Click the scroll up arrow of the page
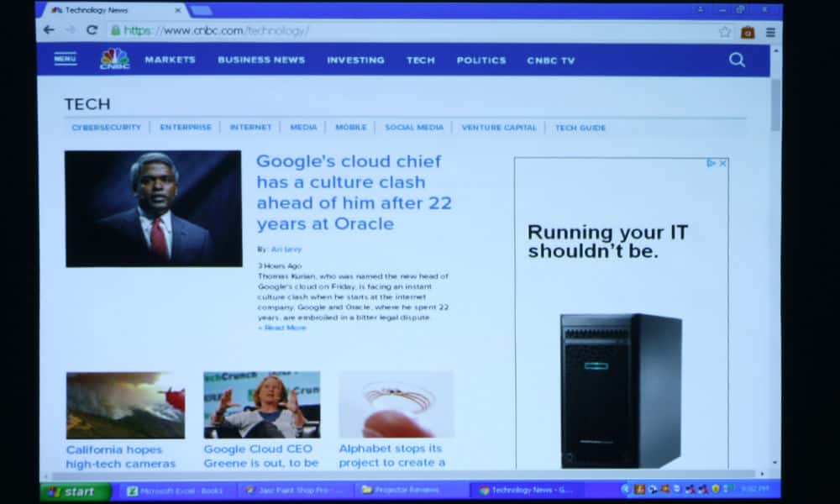 coord(775,50)
